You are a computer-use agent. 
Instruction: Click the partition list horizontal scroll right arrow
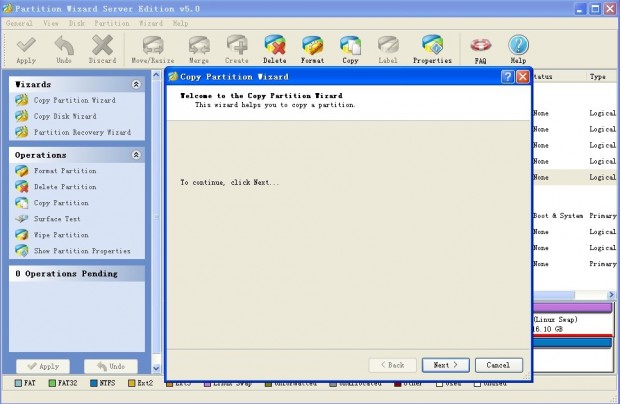tap(611, 295)
